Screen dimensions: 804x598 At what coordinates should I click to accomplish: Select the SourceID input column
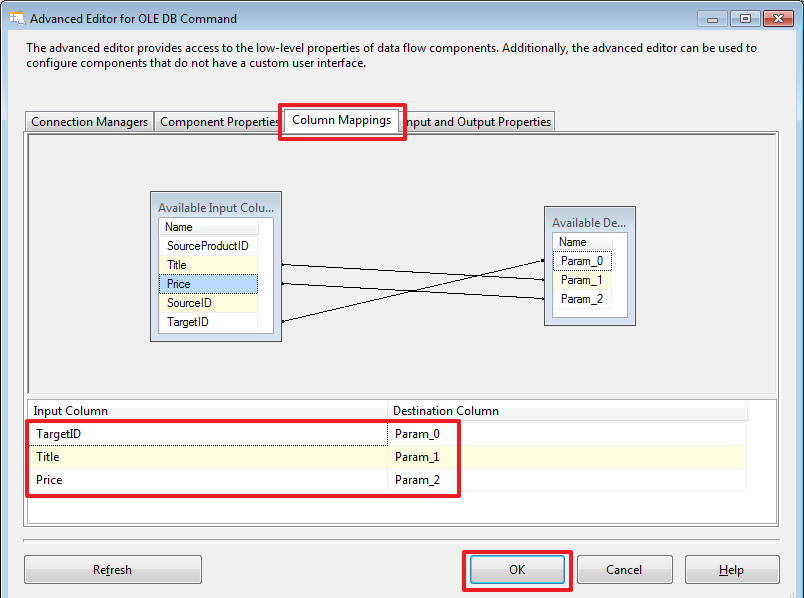click(208, 302)
